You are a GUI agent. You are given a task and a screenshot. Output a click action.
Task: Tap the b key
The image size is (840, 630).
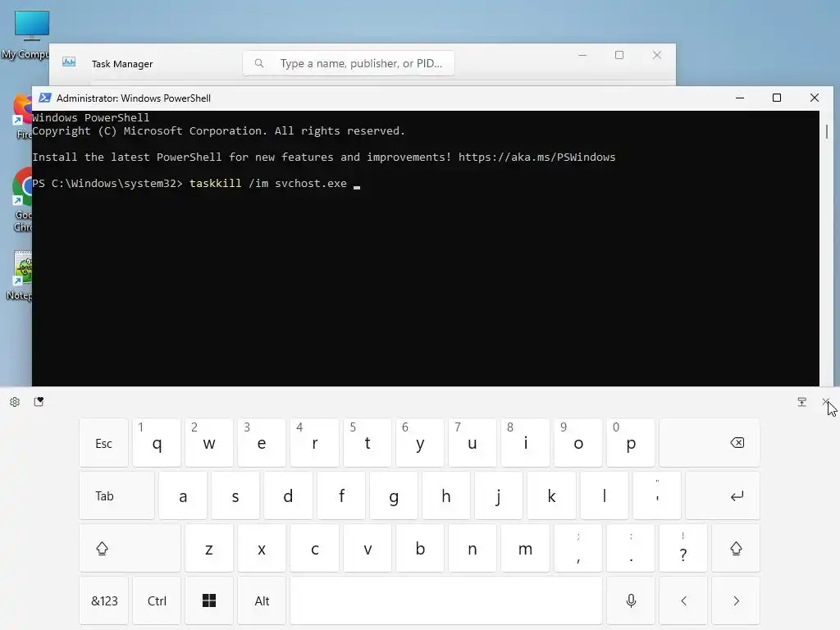point(419,548)
